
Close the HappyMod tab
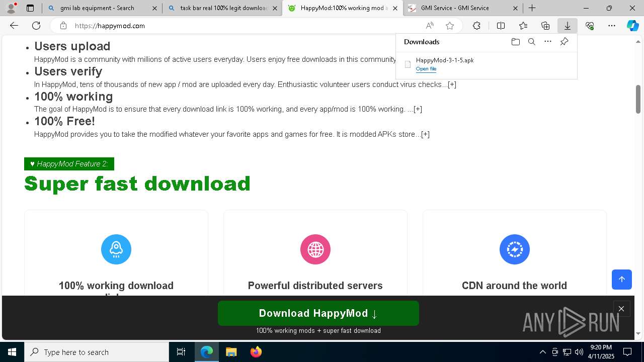pyautogui.click(x=395, y=8)
